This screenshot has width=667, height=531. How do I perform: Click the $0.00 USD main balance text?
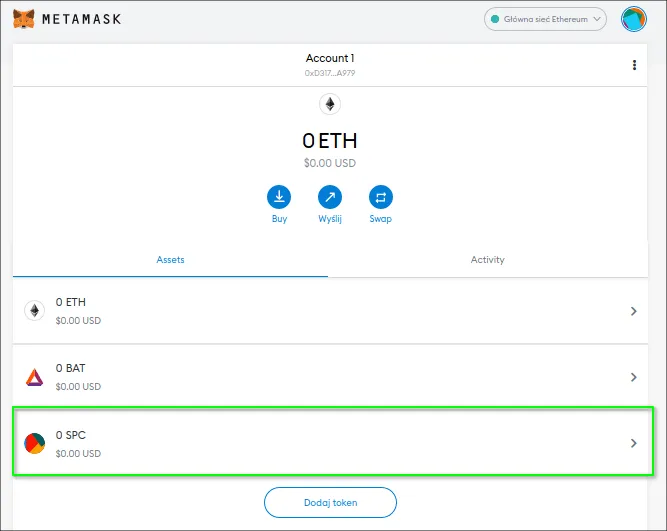click(330, 163)
